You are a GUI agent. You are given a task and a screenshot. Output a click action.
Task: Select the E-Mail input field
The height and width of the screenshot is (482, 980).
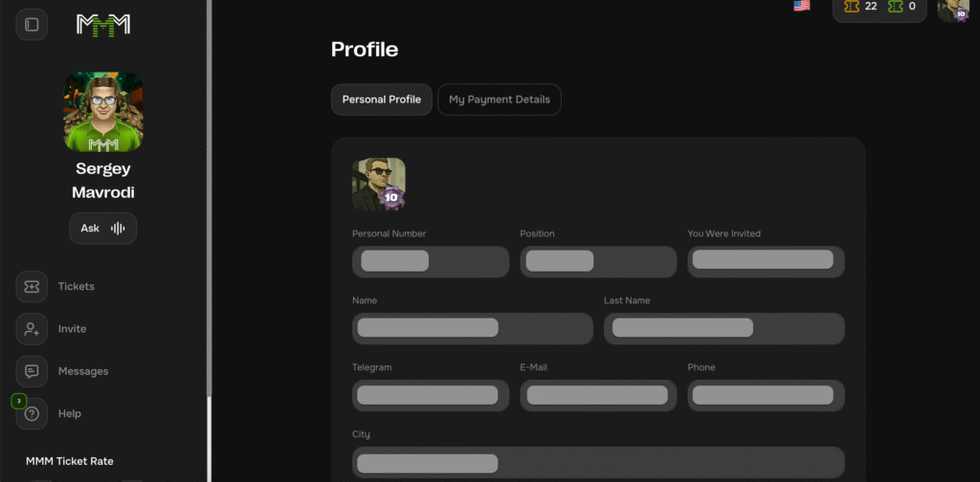click(598, 395)
